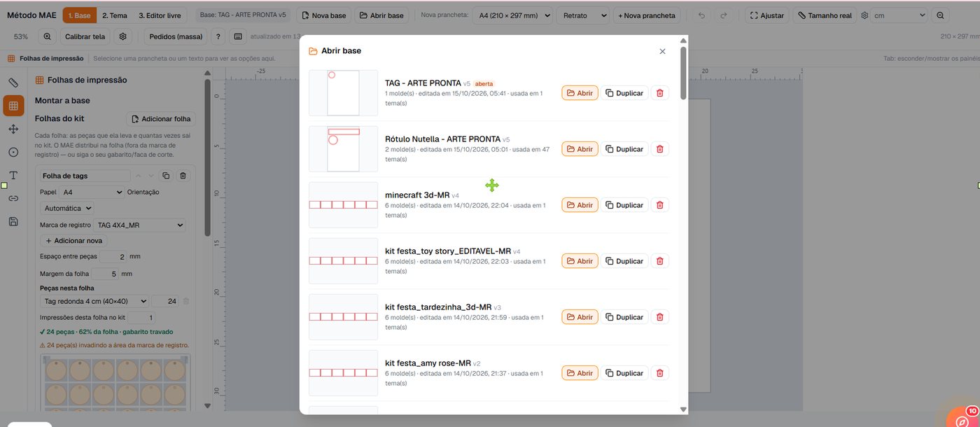Switch to the 3. Editor livre tab
980x427 pixels.
(x=160, y=15)
